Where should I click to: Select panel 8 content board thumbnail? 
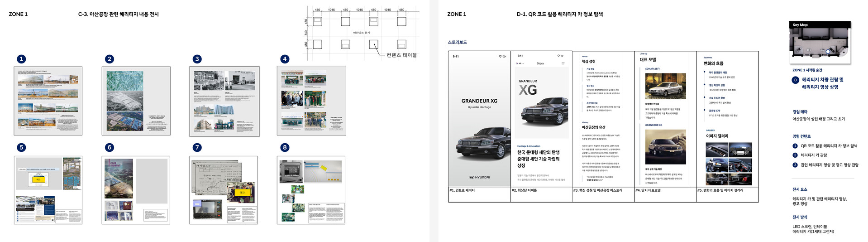point(311,190)
